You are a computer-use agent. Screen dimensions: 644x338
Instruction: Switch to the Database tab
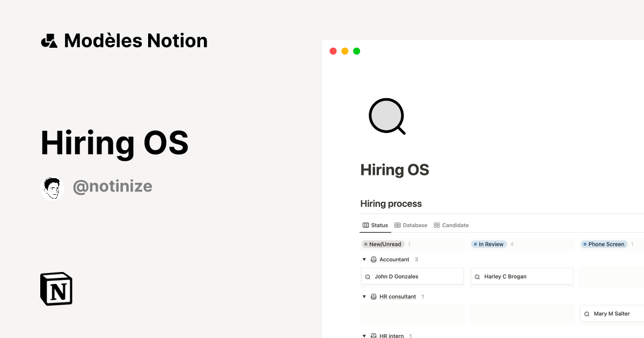tap(414, 225)
